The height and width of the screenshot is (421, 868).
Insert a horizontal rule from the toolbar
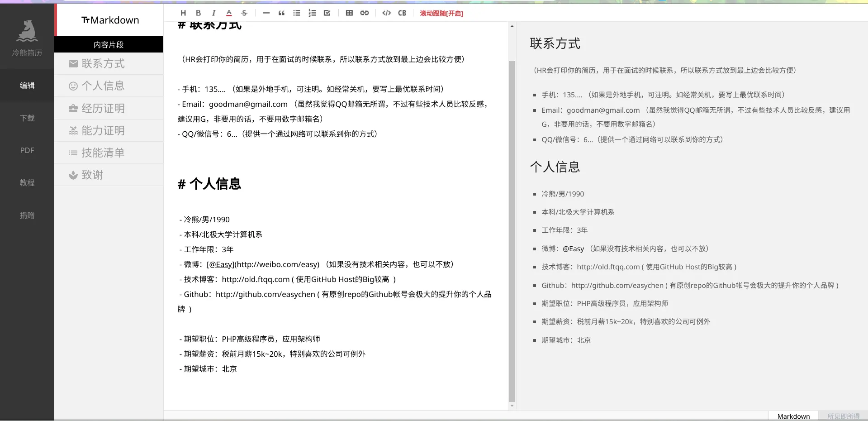(266, 13)
